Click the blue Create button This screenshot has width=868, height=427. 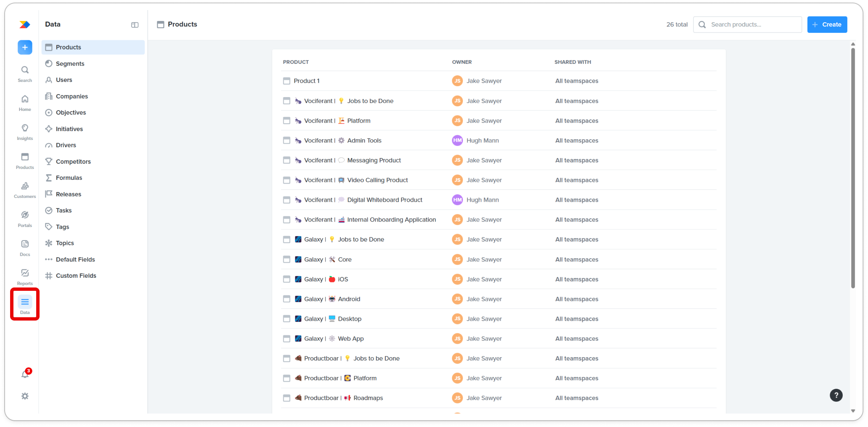tap(827, 24)
